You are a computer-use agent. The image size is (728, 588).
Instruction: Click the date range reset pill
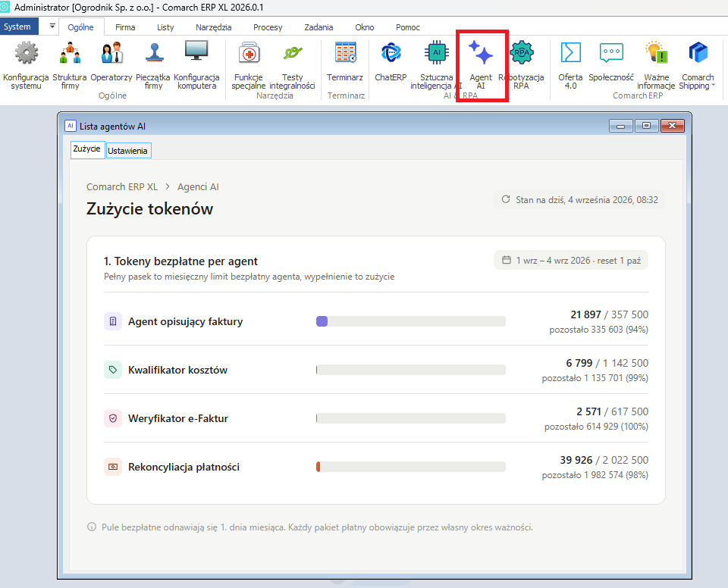[x=570, y=261]
